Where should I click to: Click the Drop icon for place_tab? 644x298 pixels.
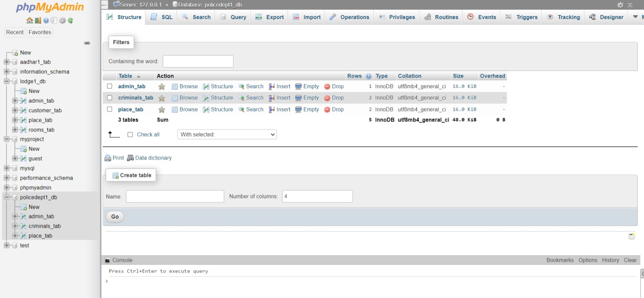tap(327, 109)
